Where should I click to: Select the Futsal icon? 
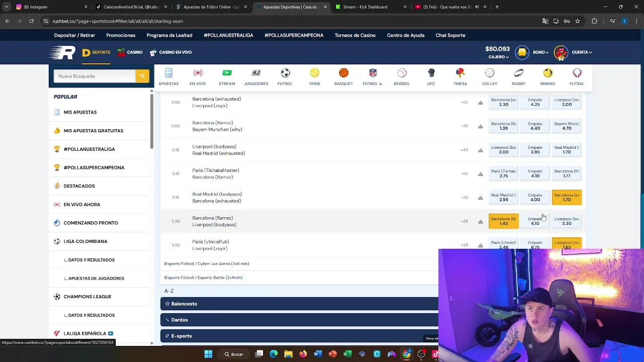click(577, 73)
